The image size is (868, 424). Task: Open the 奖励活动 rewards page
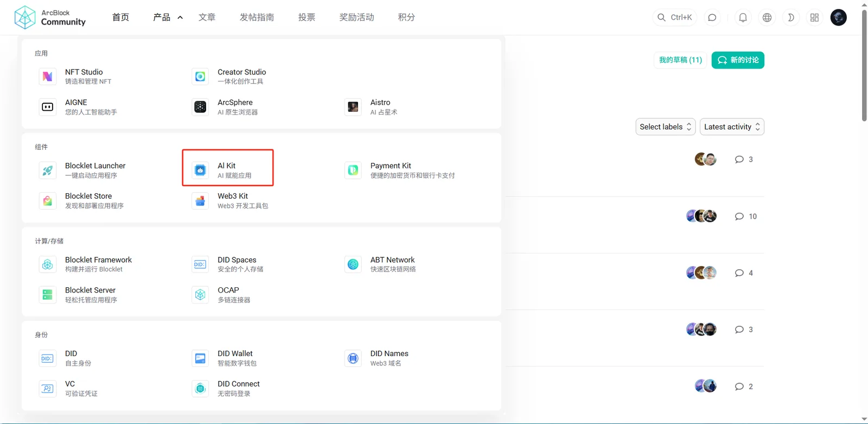click(x=356, y=17)
